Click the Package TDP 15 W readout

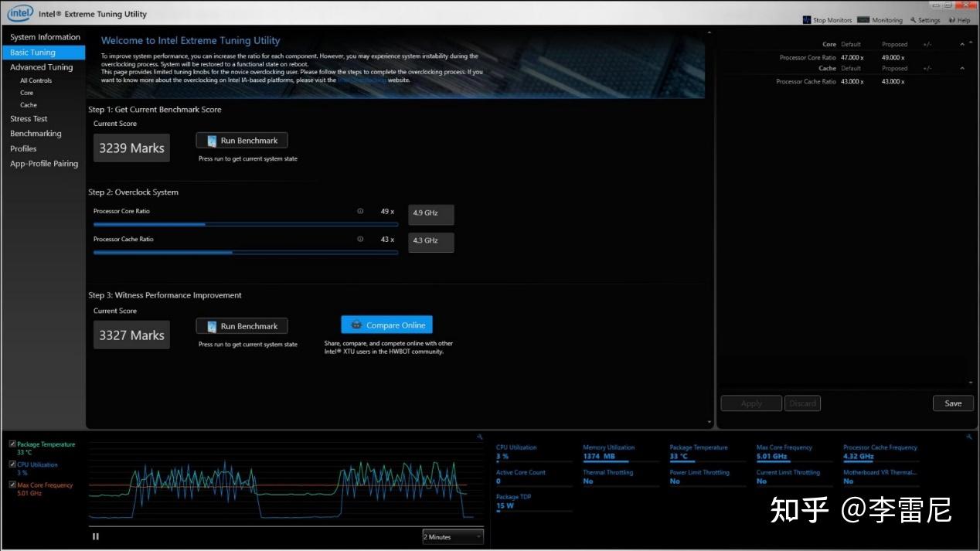click(x=534, y=502)
